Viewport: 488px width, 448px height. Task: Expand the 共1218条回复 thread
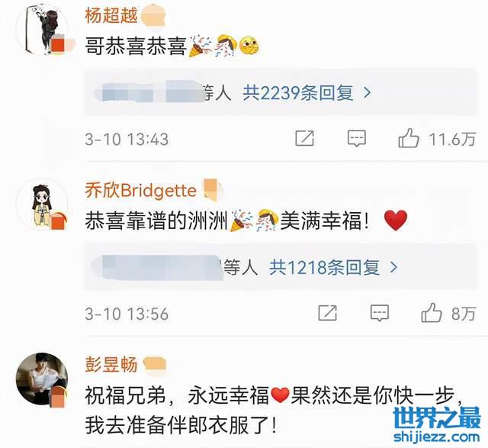pyautogui.click(x=324, y=267)
